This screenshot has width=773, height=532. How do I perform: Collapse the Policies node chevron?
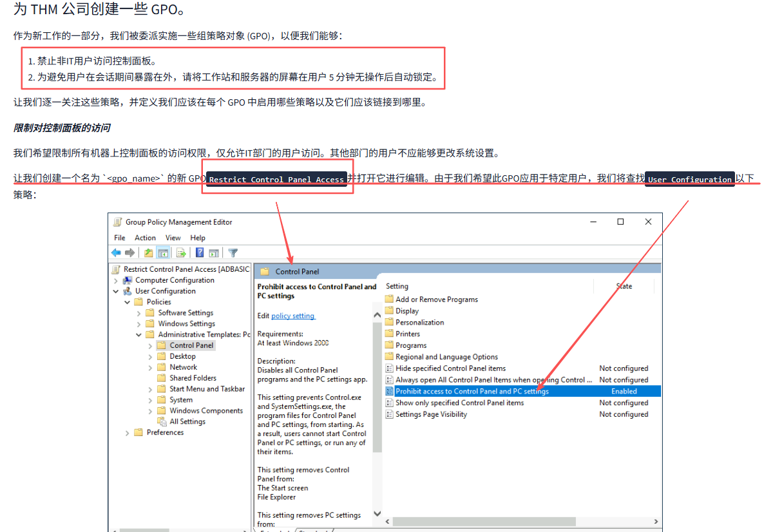128,302
